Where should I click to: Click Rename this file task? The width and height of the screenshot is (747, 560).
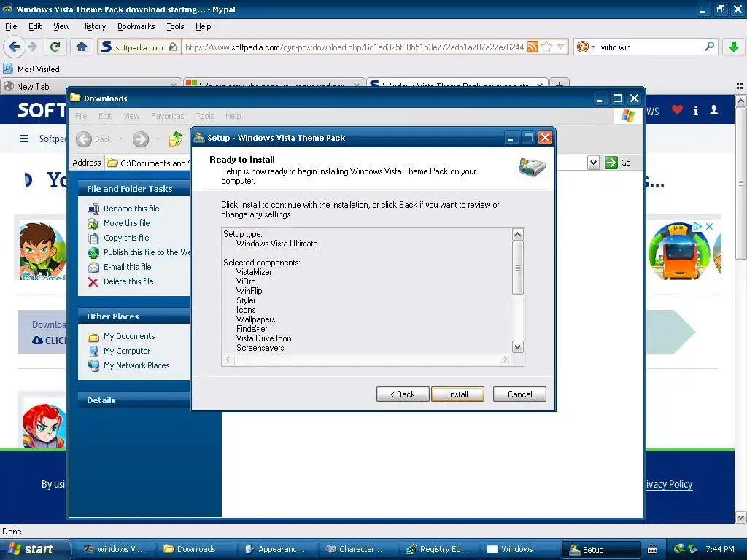click(131, 209)
